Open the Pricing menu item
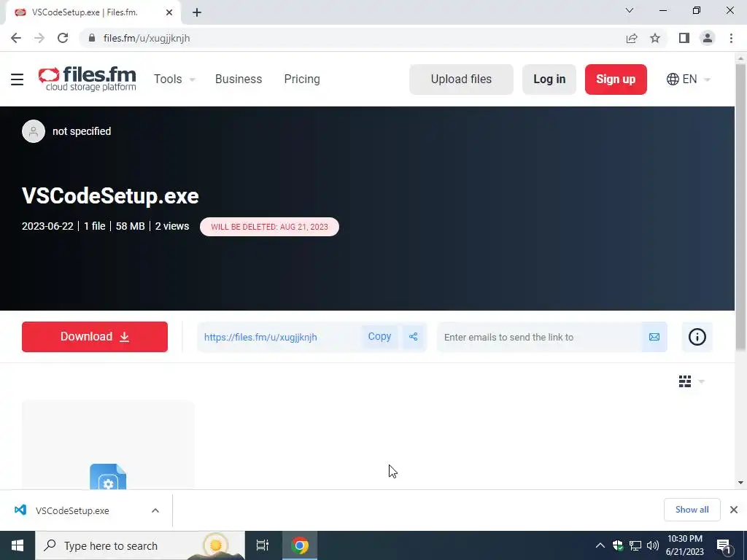 coord(302,79)
